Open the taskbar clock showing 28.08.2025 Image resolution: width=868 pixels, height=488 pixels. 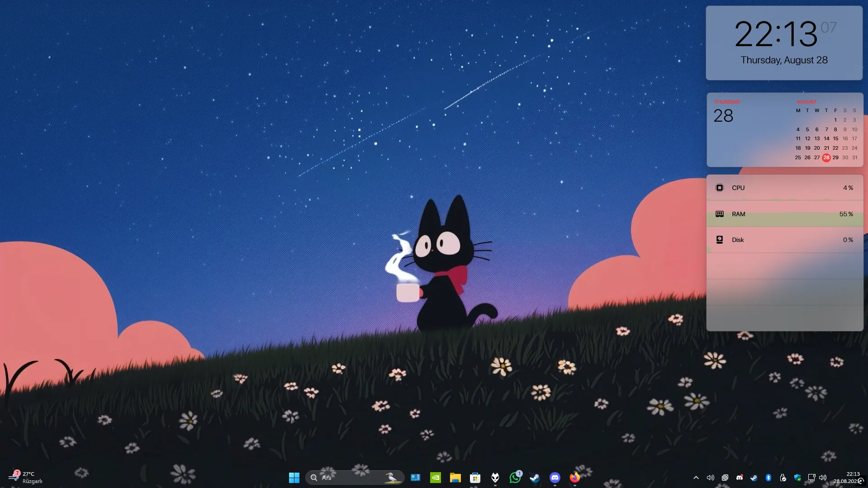(848, 478)
